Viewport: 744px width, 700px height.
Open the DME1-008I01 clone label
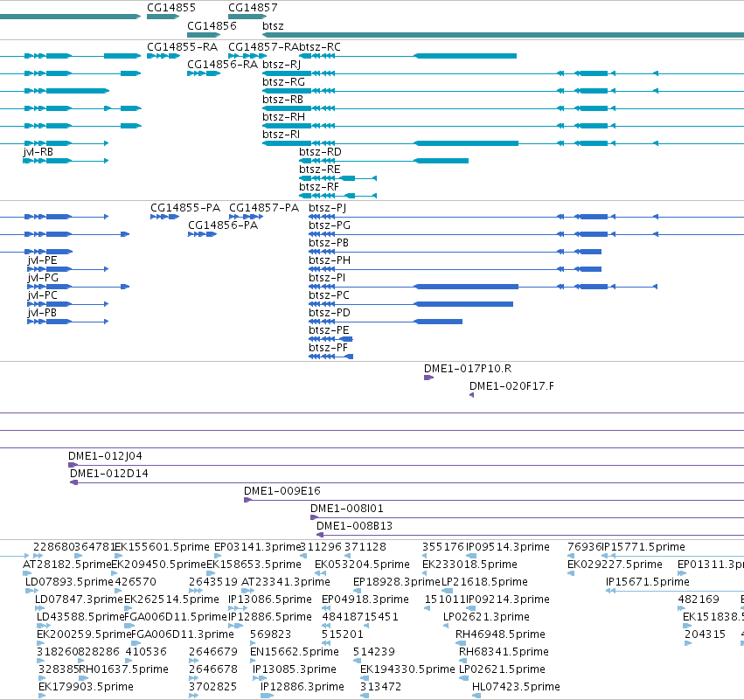point(347,509)
